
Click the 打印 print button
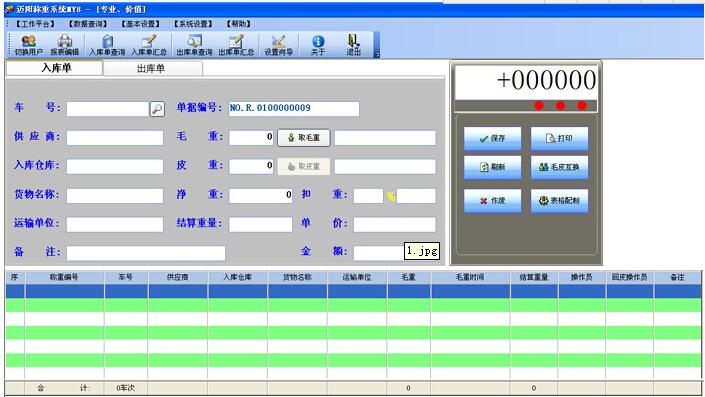pyautogui.click(x=559, y=138)
